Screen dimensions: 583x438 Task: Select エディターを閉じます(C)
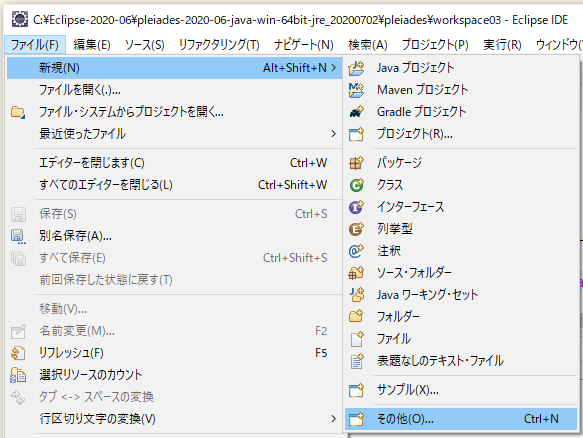[174, 163]
